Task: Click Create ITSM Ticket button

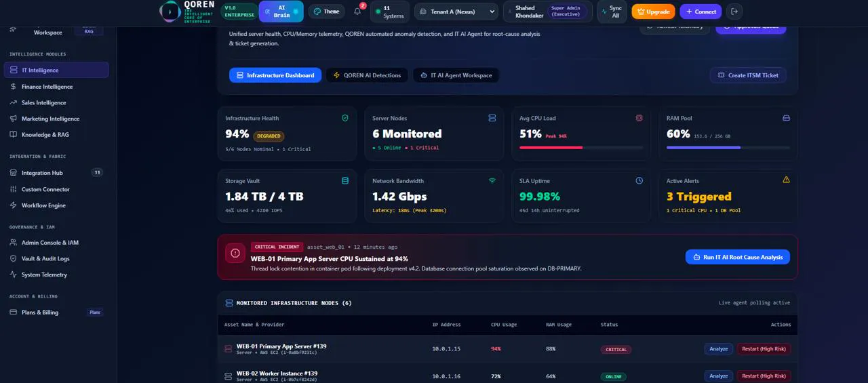Action: 748,75
